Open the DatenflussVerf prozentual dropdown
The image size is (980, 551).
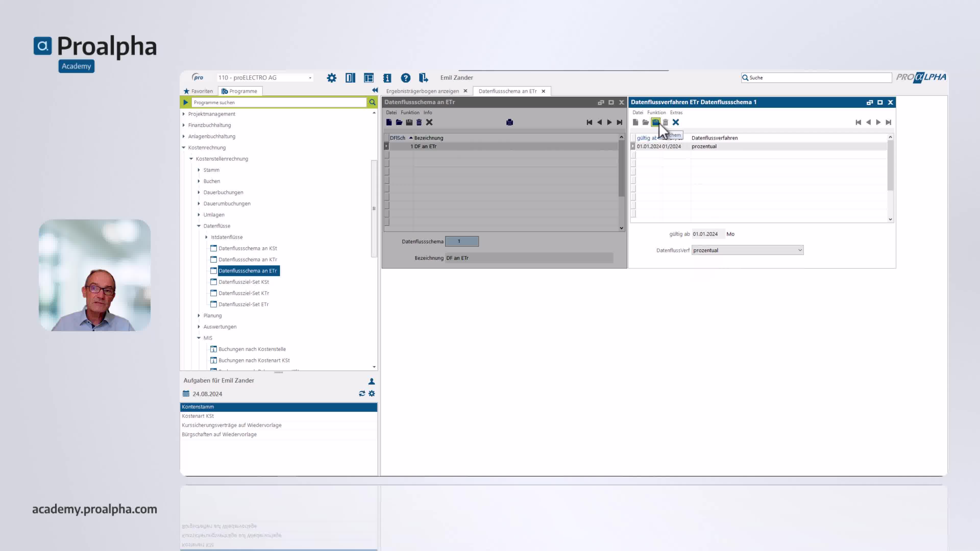pos(800,250)
